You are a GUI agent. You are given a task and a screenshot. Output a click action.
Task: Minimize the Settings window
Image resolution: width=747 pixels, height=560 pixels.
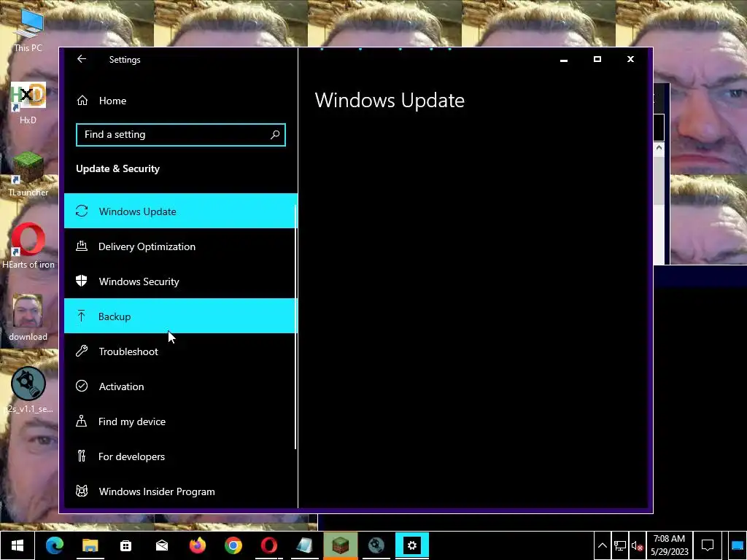pyautogui.click(x=564, y=60)
